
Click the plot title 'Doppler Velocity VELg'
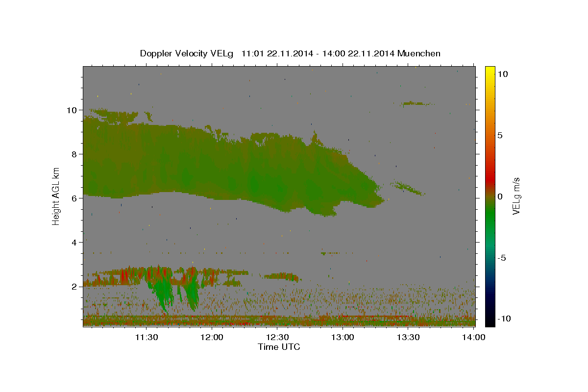click(187, 53)
